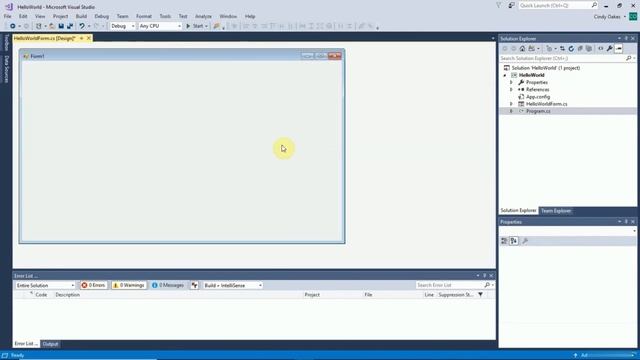The width and height of the screenshot is (640, 360).
Task: Click the Property Pages wrench icon in Properties panel
Action: (x=525, y=241)
